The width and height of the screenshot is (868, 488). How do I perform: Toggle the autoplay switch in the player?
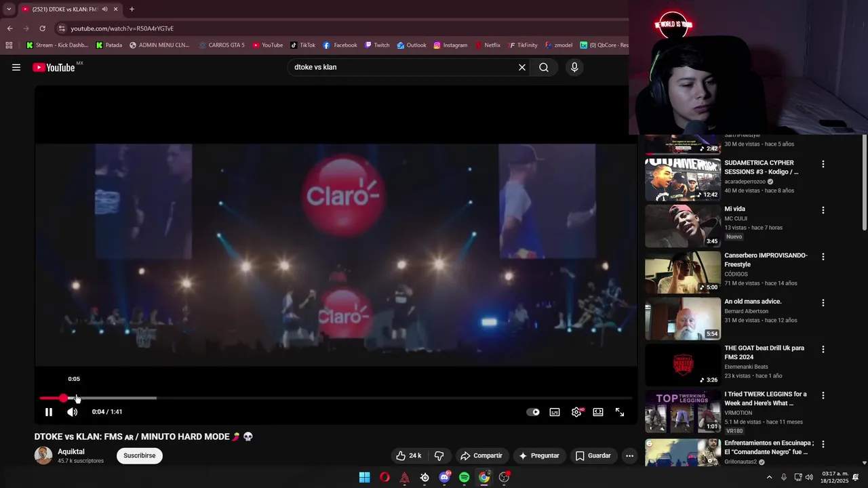point(533,412)
